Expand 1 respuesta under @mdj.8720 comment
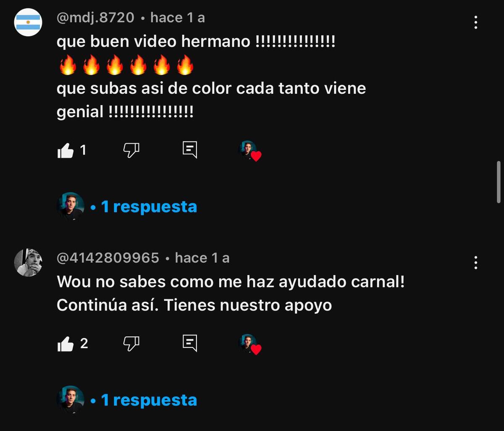This screenshot has height=431, width=504. click(149, 207)
